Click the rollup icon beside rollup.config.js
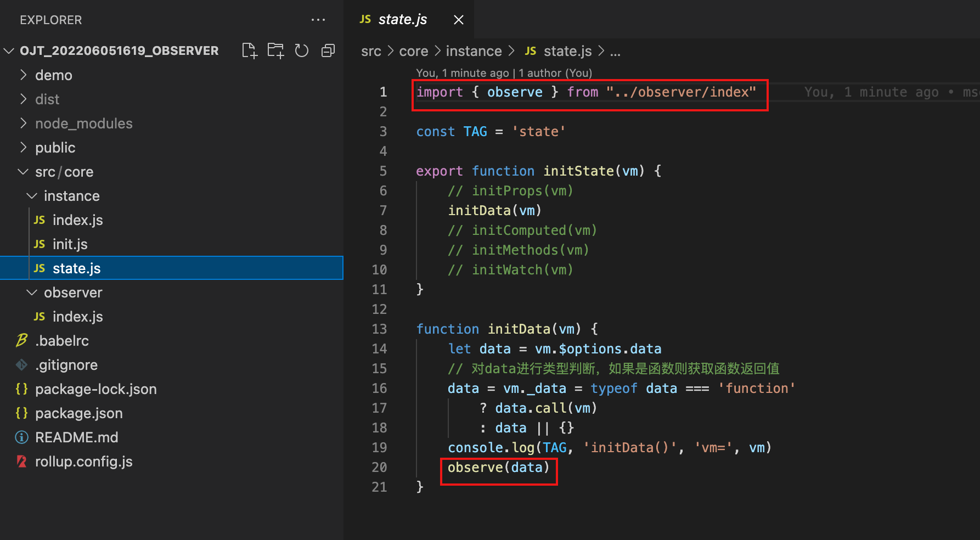980x540 pixels. [x=21, y=462]
